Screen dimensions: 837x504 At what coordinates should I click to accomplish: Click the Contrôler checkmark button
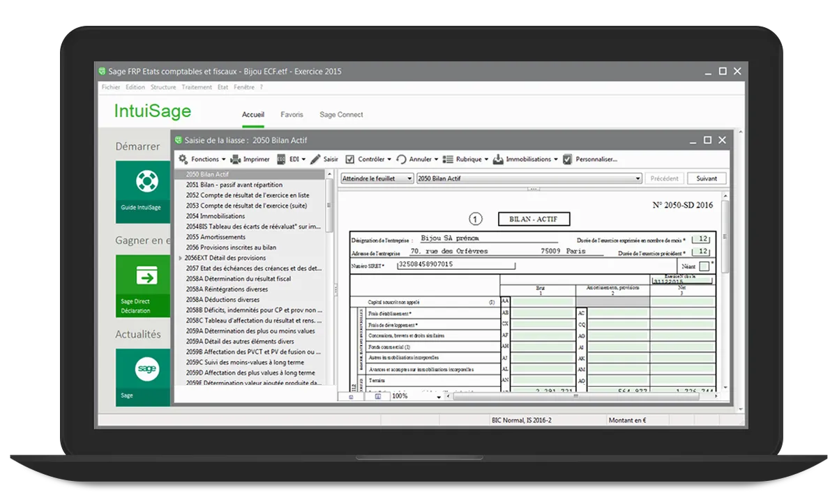point(350,160)
